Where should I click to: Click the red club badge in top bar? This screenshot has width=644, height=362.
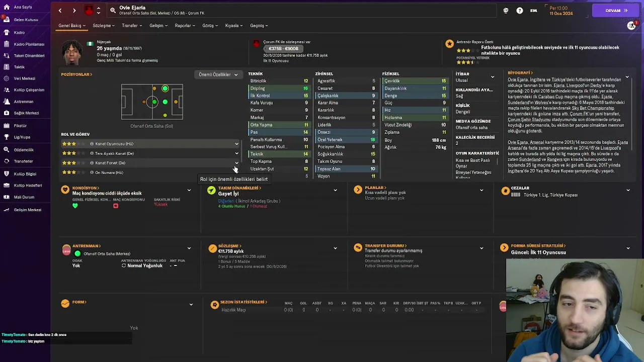pyautogui.click(x=89, y=11)
